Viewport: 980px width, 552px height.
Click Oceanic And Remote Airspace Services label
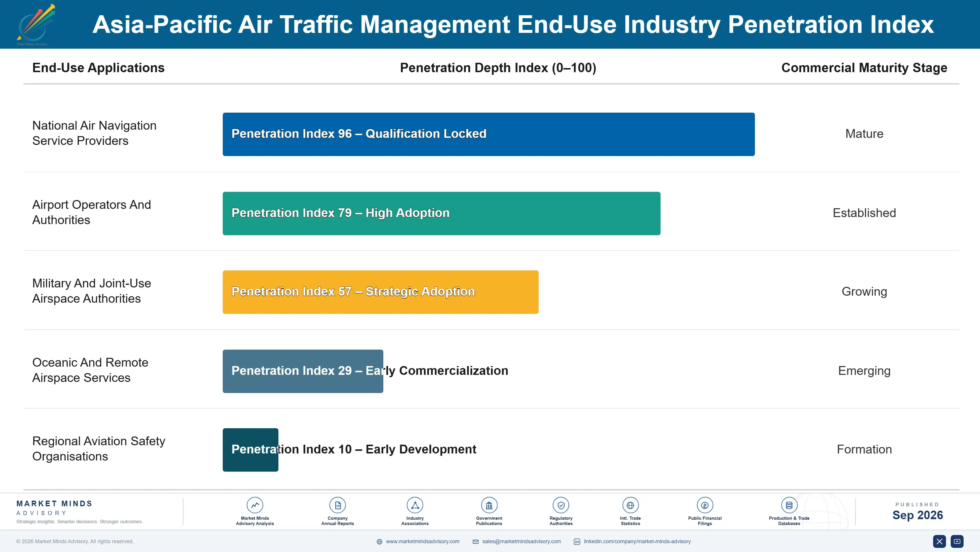coord(90,370)
